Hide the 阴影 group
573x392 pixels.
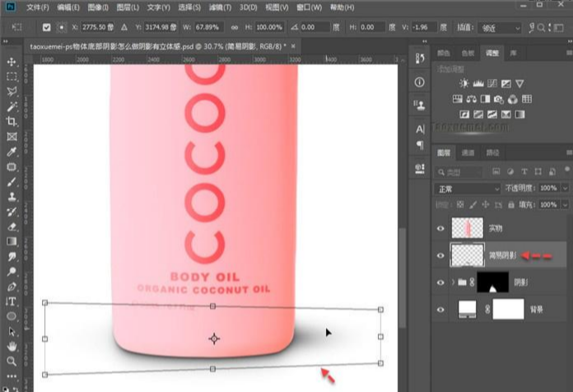pyautogui.click(x=440, y=282)
